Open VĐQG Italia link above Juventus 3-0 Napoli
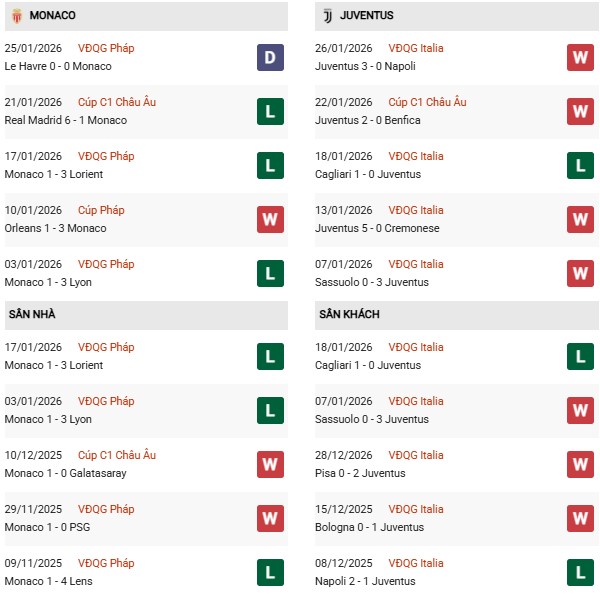Image resolution: width=600 pixels, height=594 pixels. coord(416,48)
